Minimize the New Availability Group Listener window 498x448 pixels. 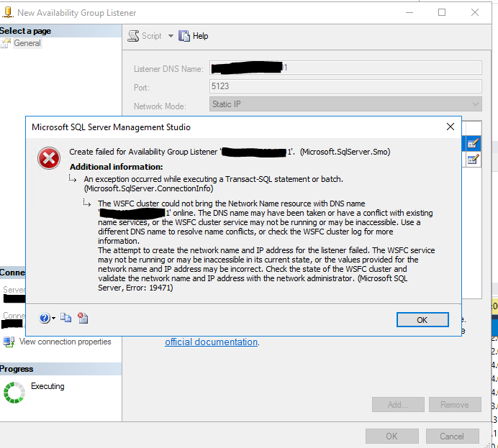click(409, 12)
